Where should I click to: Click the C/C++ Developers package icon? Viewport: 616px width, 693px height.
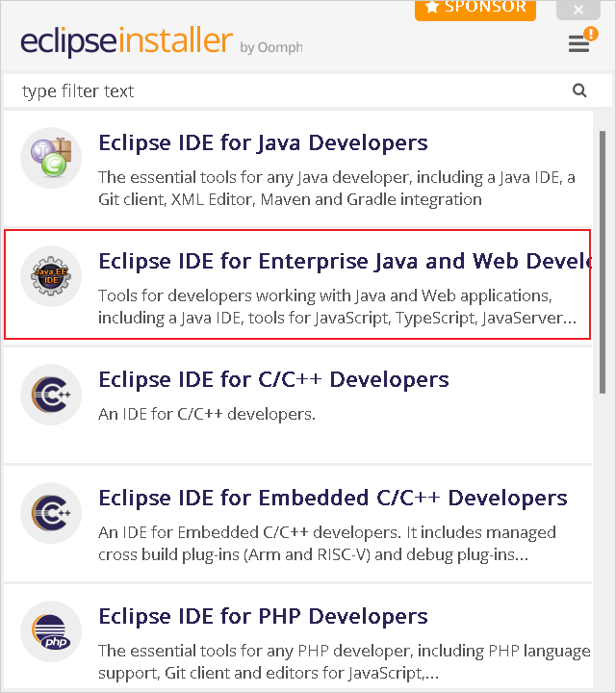pos(51,395)
